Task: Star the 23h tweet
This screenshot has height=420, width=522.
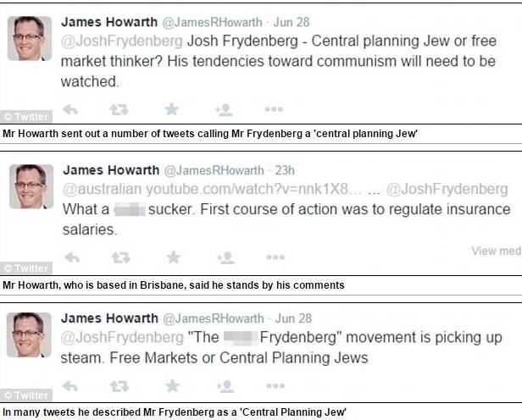Action: (x=174, y=257)
